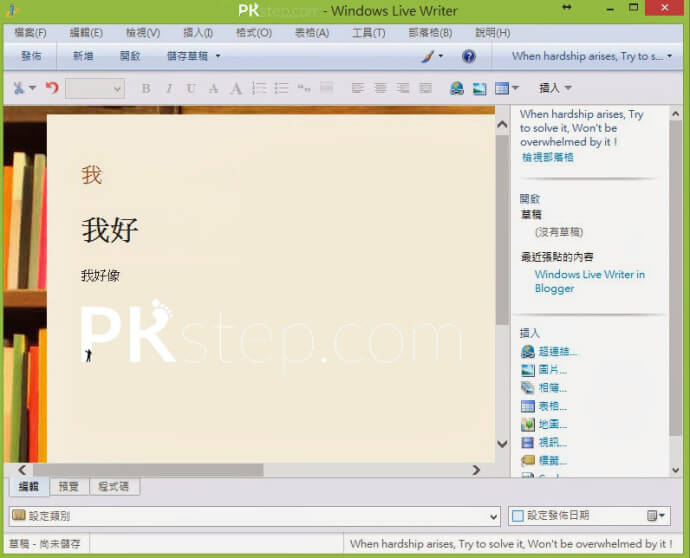Image resolution: width=690 pixels, height=558 pixels.
Task: Apply numbered list formatting
Action: [x=259, y=88]
